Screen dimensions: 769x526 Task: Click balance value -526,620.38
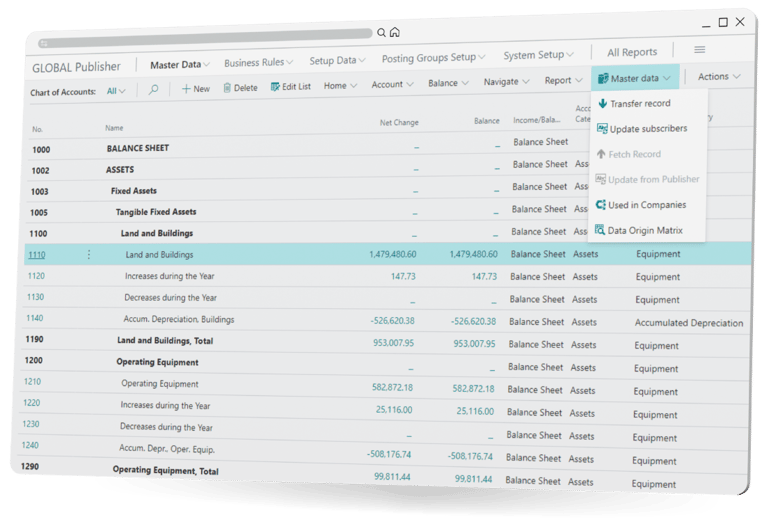click(x=473, y=322)
